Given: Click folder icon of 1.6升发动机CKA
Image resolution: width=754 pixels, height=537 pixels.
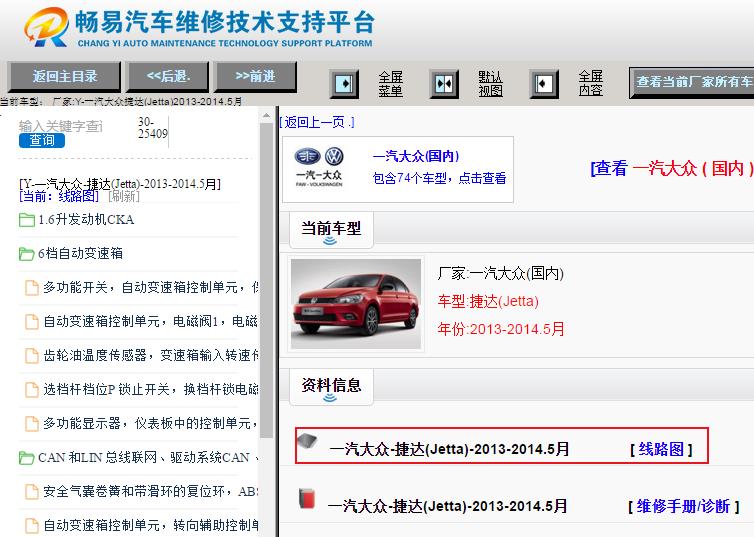Looking at the screenshot, I should (x=26, y=220).
